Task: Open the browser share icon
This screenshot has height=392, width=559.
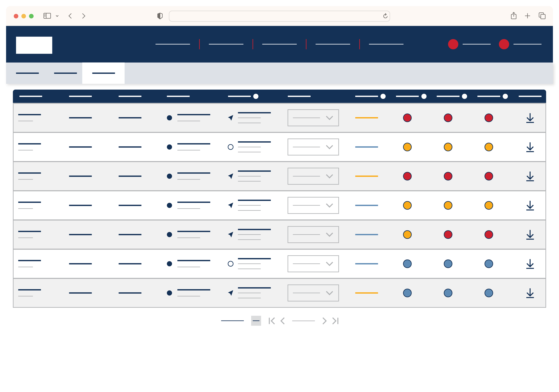Action: (514, 16)
